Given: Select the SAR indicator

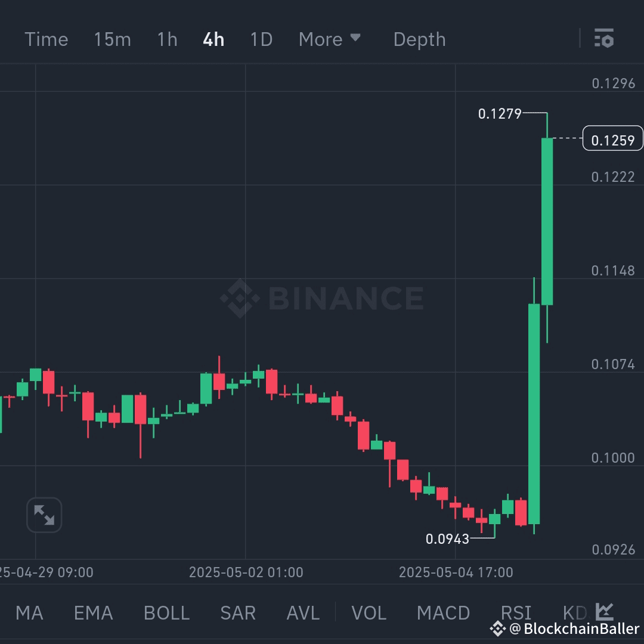Looking at the screenshot, I should tap(237, 612).
